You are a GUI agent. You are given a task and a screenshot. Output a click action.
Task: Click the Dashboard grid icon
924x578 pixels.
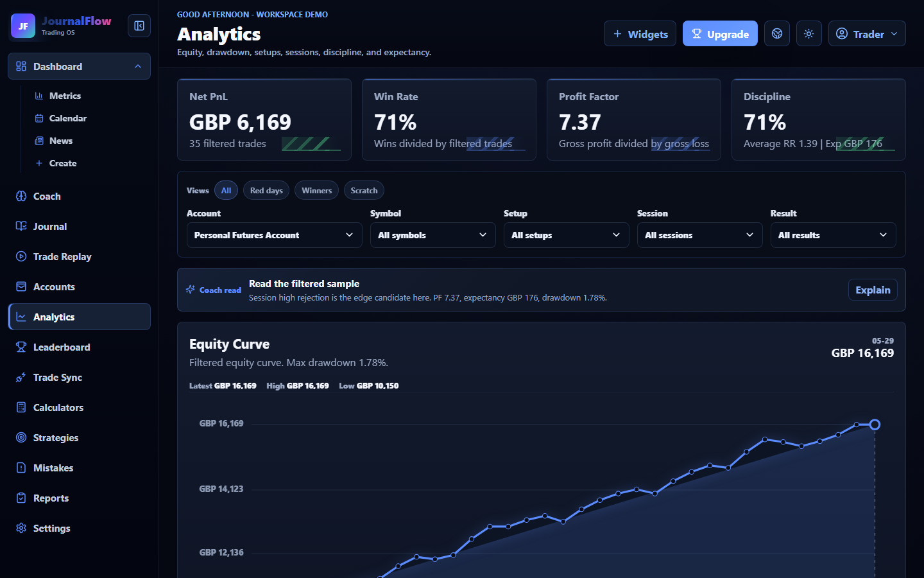point(21,66)
